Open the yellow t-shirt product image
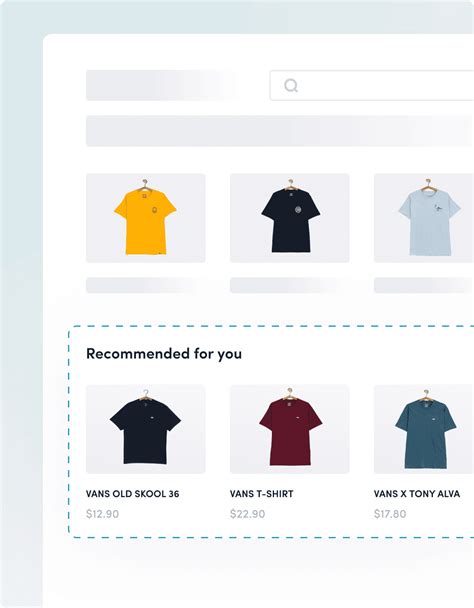 [145, 218]
